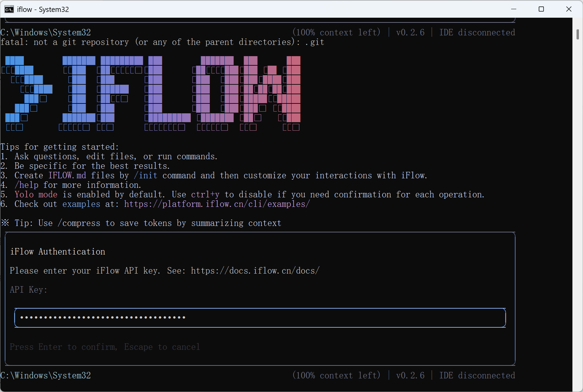Click top 'IDE disconnected' status text
Screen dimensions: 583x392
477,33
